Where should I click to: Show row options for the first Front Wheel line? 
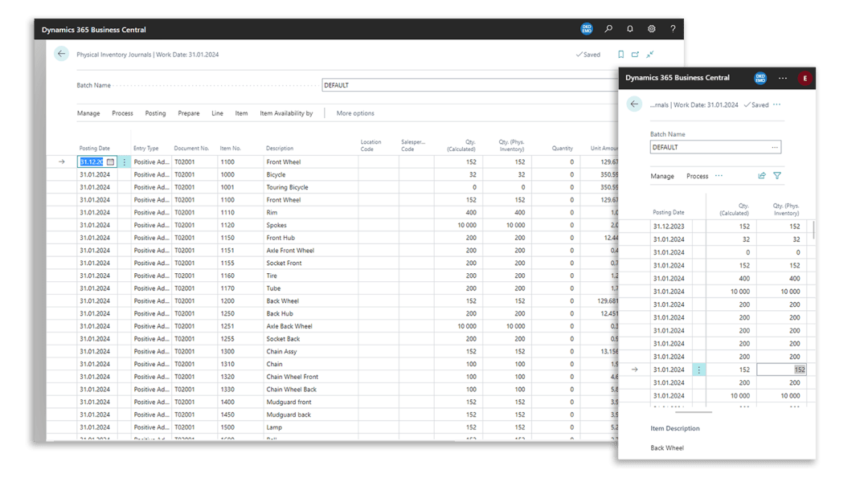(x=125, y=161)
